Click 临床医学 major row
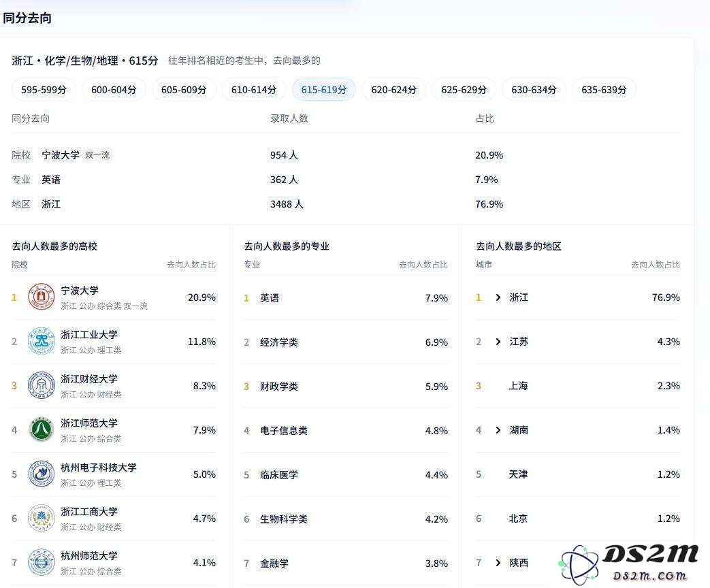710x588 pixels. pos(346,475)
